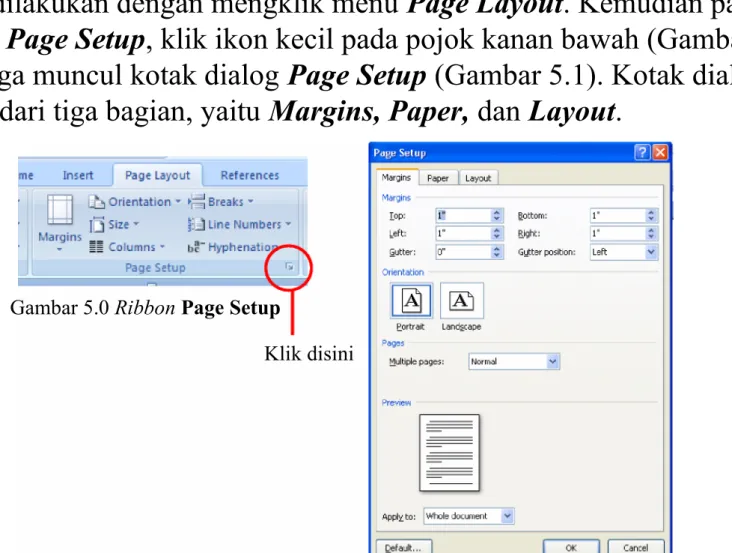Increase the Top margin with the spinner
This screenshot has width=732, height=553.
[x=497, y=212]
